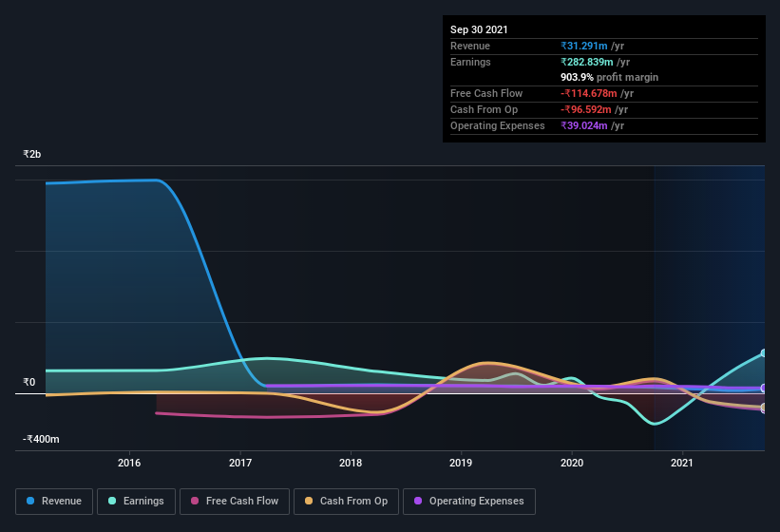The width and height of the screenshot is (780, 532).
Task: Toggle the Revenue legend series
Action: click(54, 502)
